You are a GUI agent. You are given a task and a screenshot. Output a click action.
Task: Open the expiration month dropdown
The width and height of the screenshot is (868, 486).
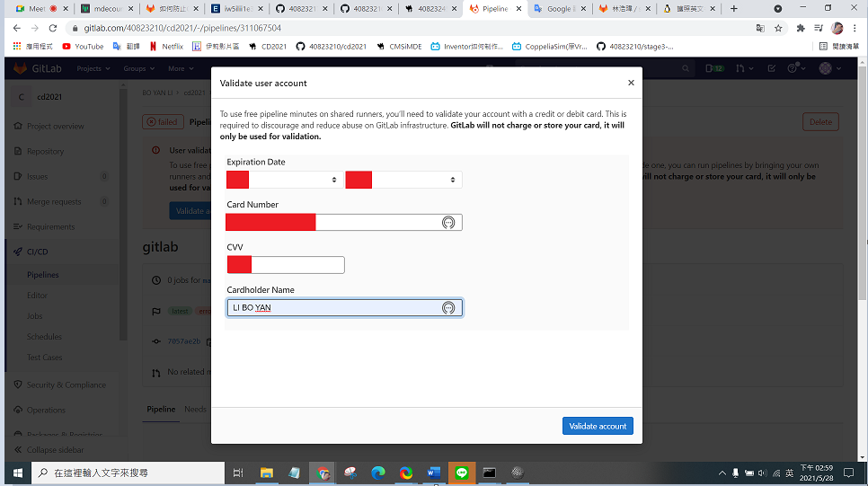(x=285, y=180)
